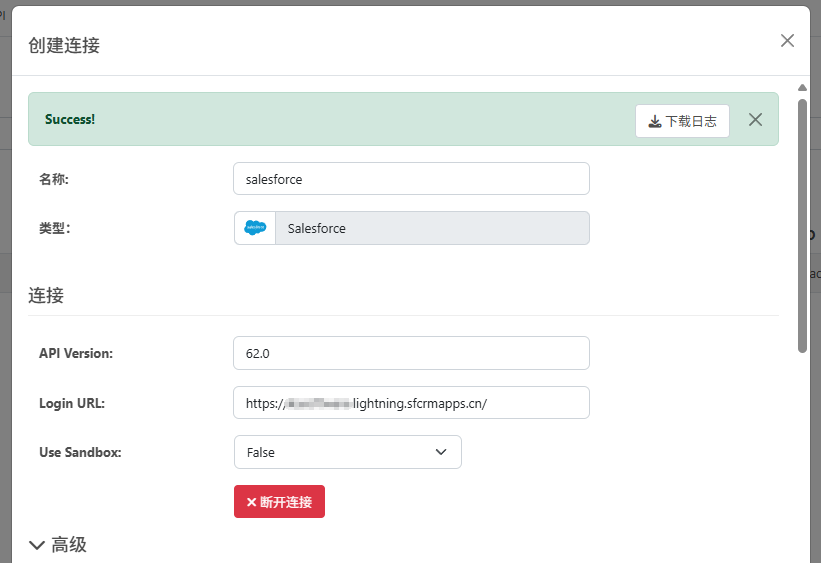The image size is (821, 563).
Task: Click the 名称 label
Action: tap(54, 179)
